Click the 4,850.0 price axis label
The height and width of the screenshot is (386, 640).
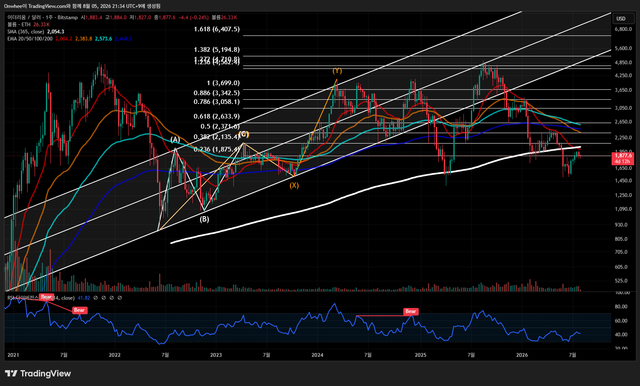pyautogui.click(x=623, y=62)
